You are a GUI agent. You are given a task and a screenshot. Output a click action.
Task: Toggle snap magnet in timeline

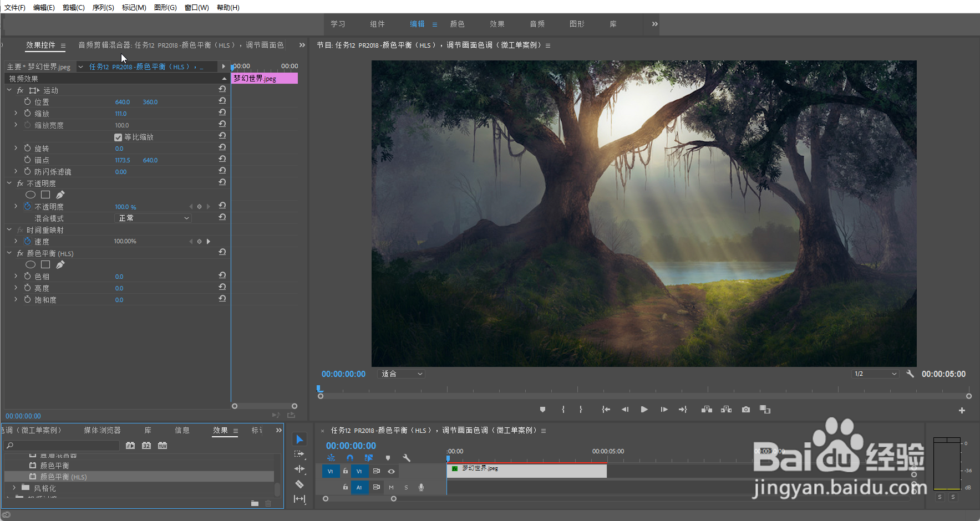349,458
